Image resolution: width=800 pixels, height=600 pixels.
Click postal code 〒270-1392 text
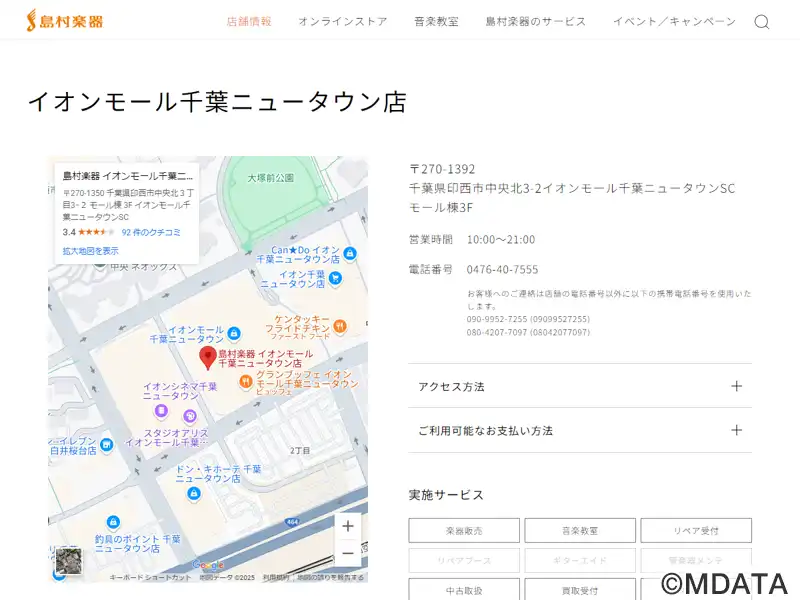click(442, 169)
